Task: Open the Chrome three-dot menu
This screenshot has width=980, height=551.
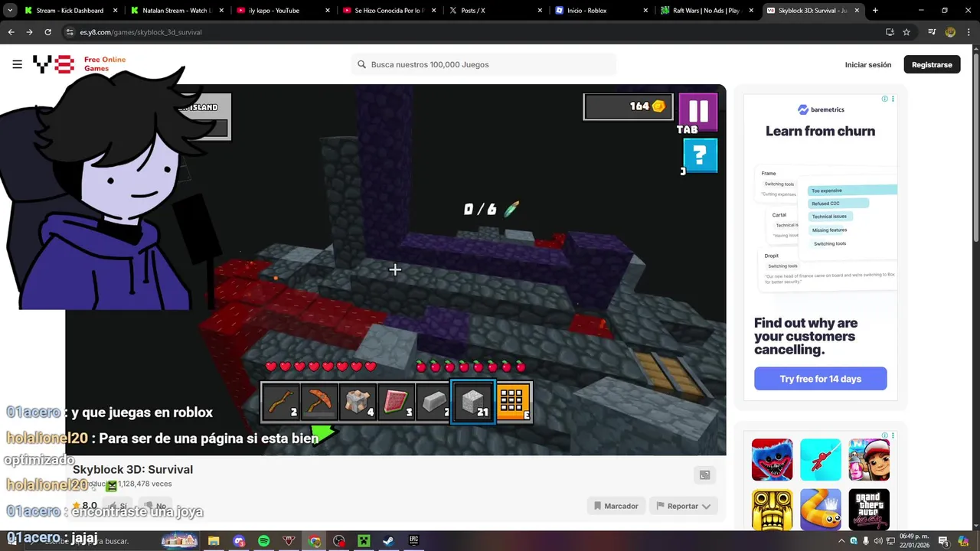Action: click(969, 32)
